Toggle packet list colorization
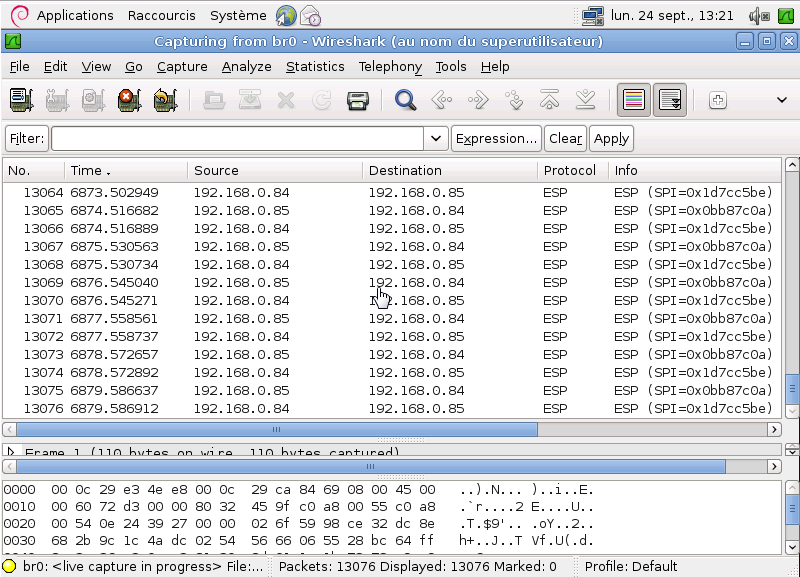Image resolution: width=800 pixels, height=577 pixels. click(633, 100)
